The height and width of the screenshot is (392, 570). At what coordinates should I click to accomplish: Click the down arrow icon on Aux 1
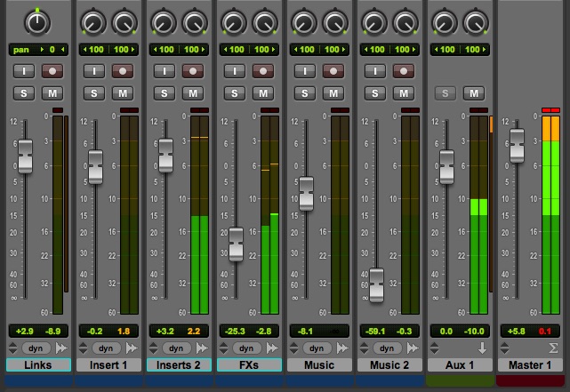482,348
